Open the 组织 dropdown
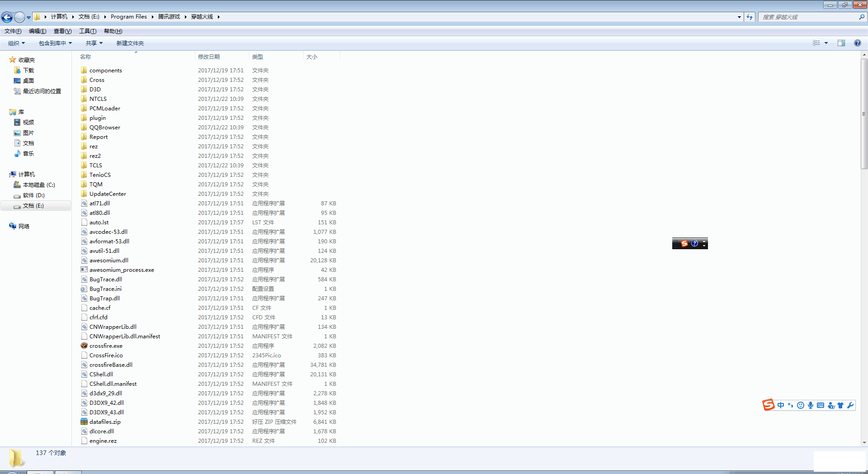868x474 pixels. point(17,43)
